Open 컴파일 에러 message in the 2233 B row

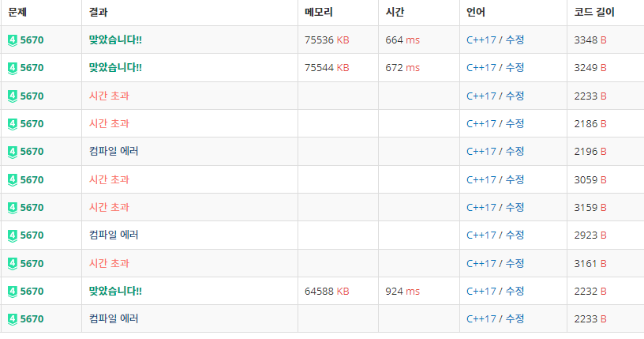coord(114,318)
